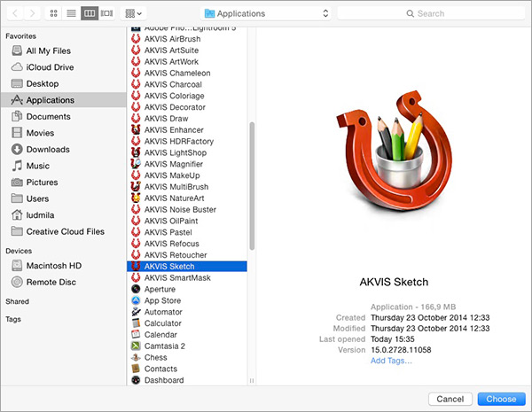Open iCloud Drive in sidebar
This screenshot has width=532, height=412.
[64, 67]
